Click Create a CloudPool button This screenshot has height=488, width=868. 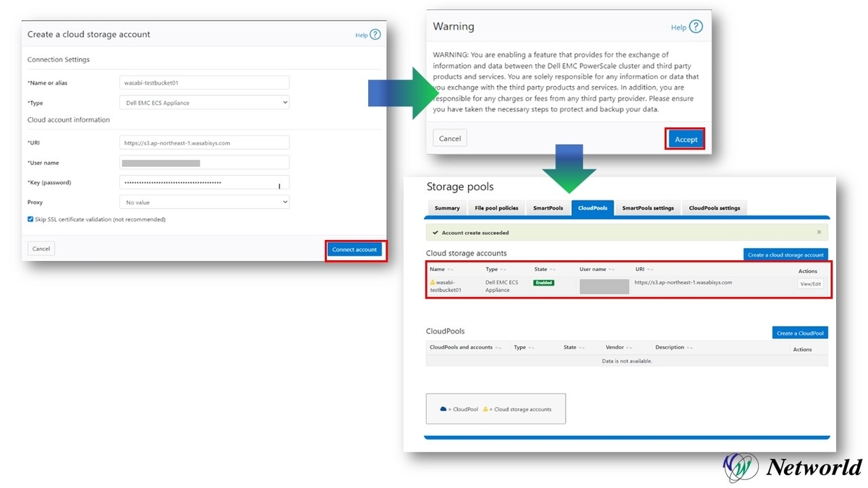[800, 333]
